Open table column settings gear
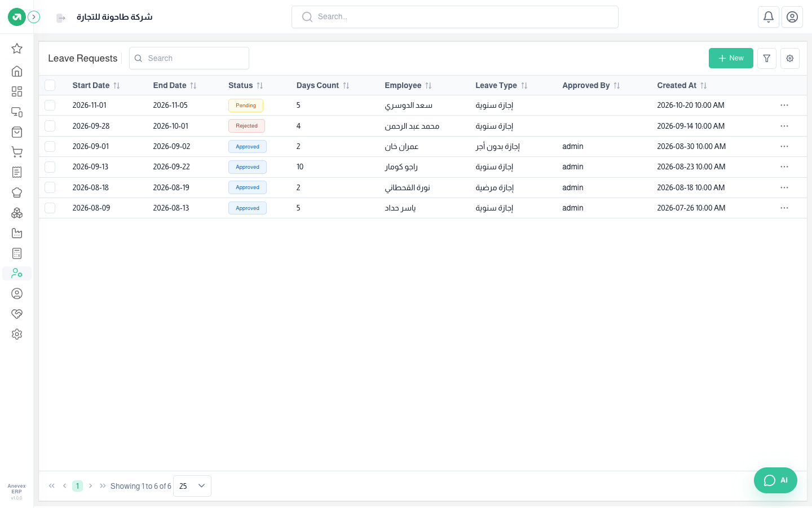The width and height of the screenshot is (812, 508). 790,58
